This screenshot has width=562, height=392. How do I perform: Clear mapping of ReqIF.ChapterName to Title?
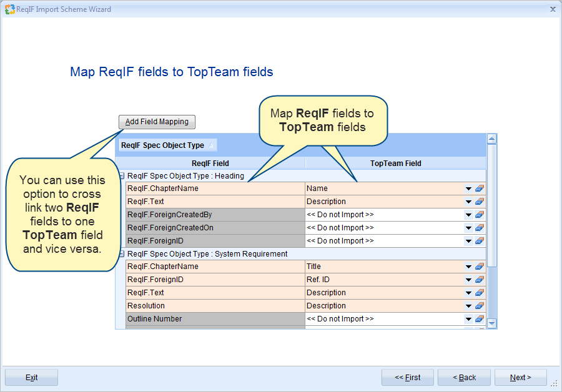pyautogui.click(x=479, y=267)
